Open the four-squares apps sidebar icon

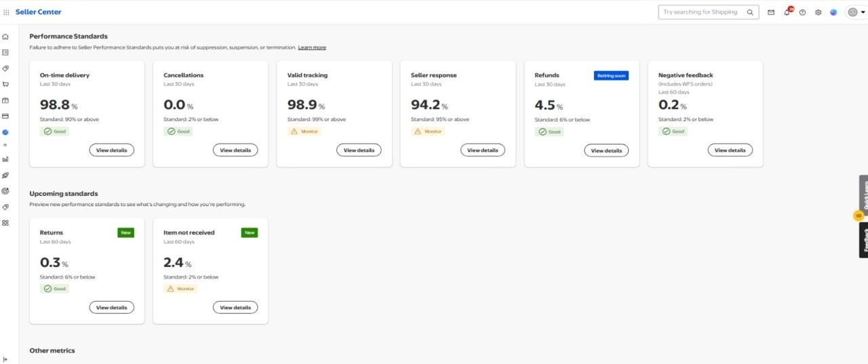coord(5,222)
